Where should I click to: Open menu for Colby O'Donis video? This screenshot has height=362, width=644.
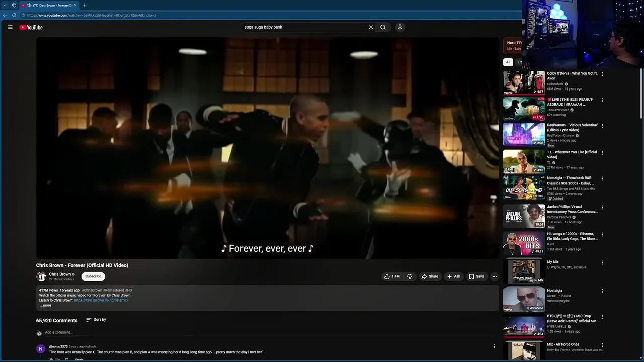[x=602, y=74]
